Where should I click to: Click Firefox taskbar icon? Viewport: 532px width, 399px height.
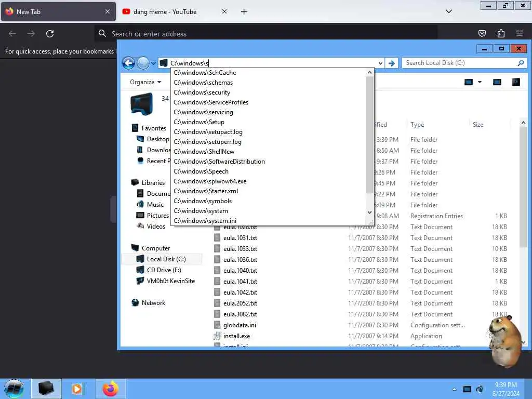[111, 389]
